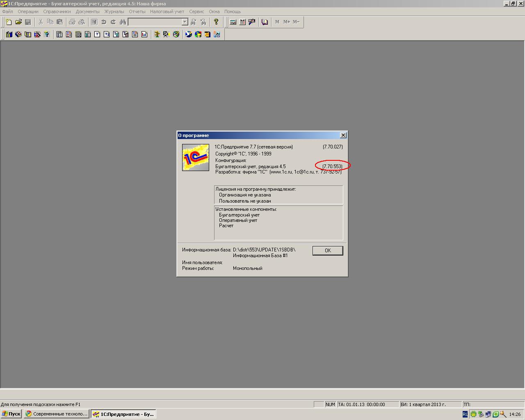Click the M− memory subtract button
The width and height of the screenshot is (525, 420).
pos(296,22)
